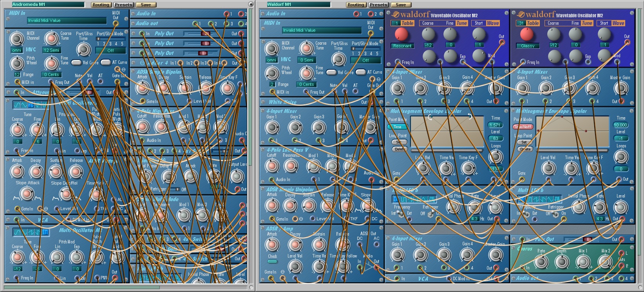Click the Gate Out jack in Andromeda MVC
Image resolution: width=644 pixels, height=292 pixels.
117,82
